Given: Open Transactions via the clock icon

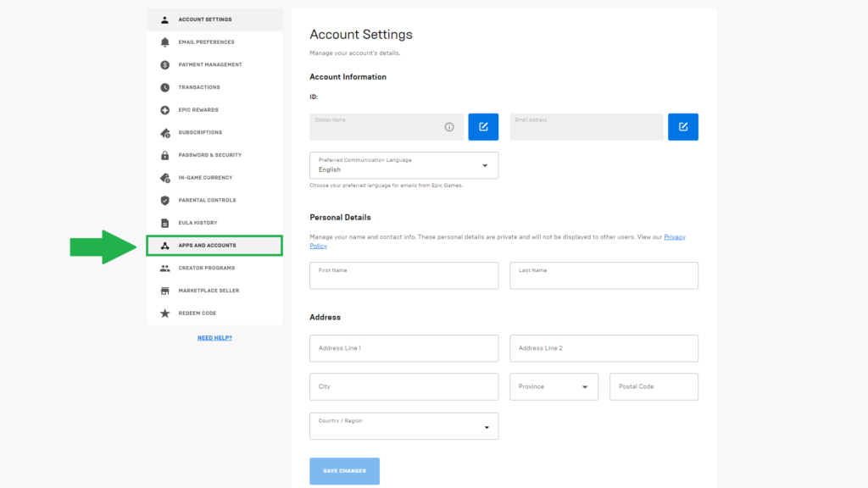Looking at the screenshot, I should (x=164, y=86).
